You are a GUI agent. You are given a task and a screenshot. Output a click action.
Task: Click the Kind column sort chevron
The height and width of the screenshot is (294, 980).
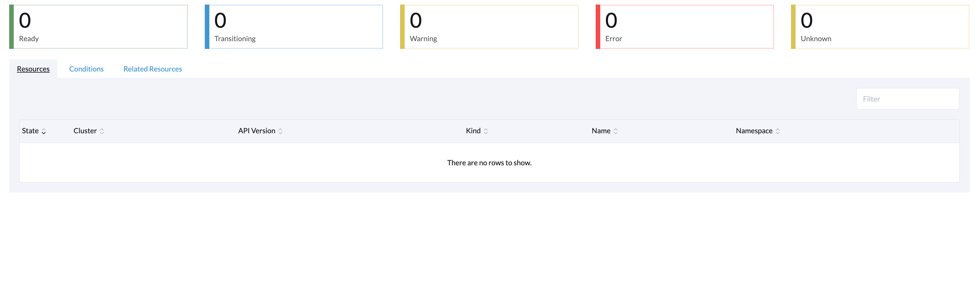485,131
